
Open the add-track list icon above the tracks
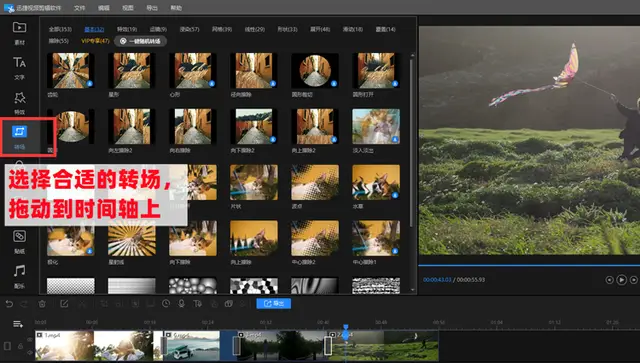point(18,324)
